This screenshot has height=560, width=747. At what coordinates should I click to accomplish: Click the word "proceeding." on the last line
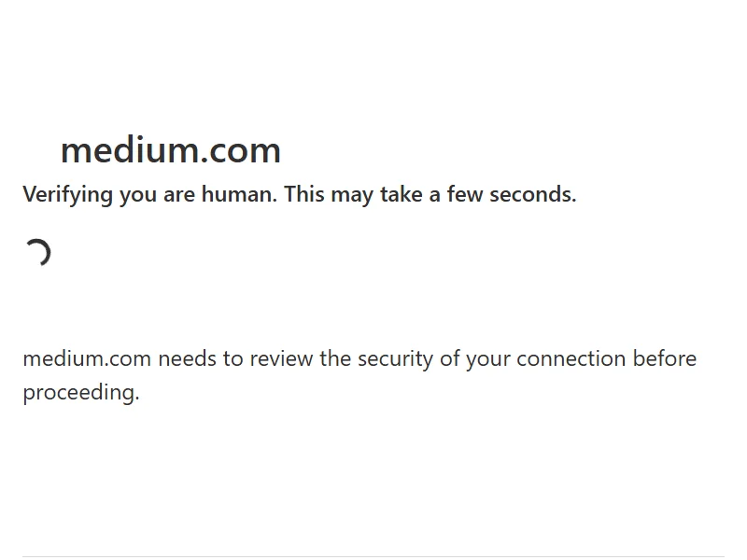(x=81, y=393)
